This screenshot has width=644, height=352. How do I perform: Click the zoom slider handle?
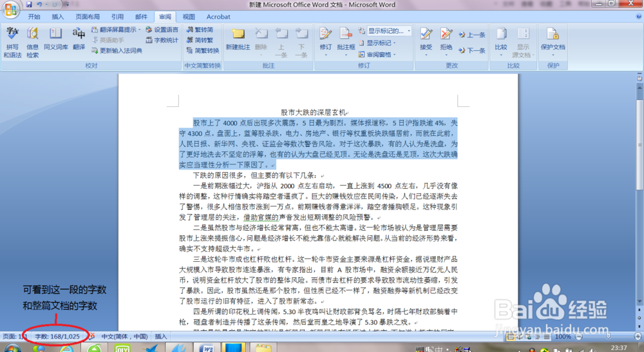pyautogui.click(x=609, y=337)
